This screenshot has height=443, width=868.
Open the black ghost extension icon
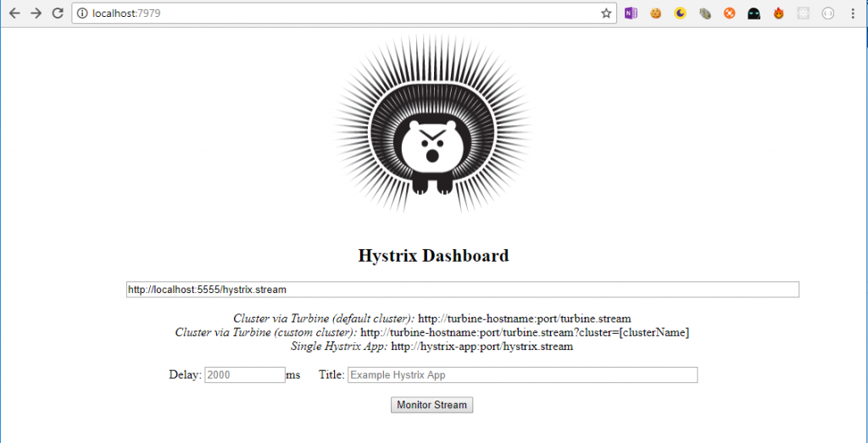pyautogui.click(x=754, y=14)
